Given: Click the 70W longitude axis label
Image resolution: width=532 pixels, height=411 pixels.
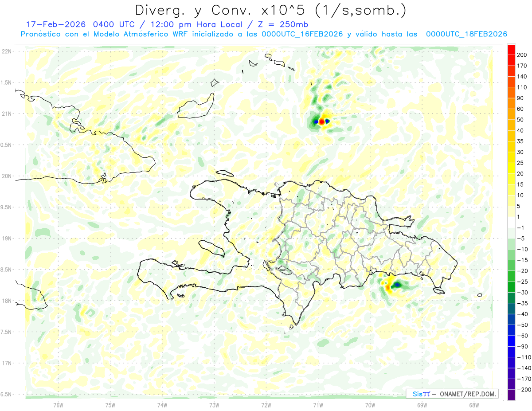Looking at the screenshot, I should click(370, 405).
